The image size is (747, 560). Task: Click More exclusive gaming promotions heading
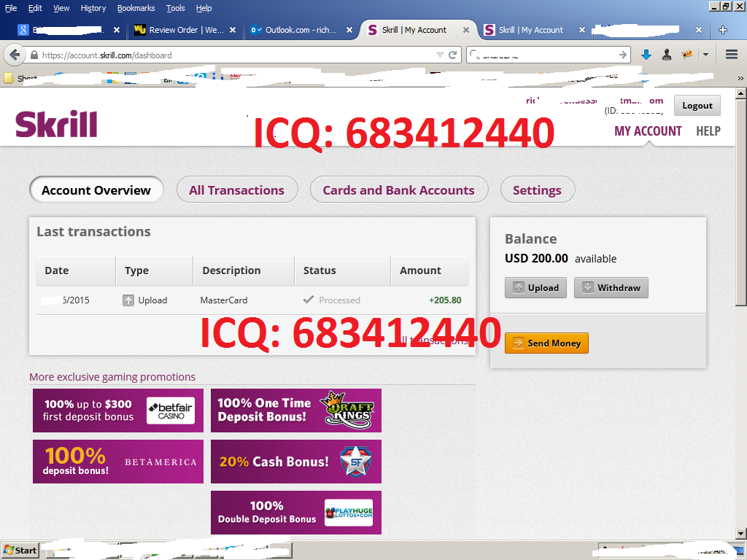tap(112, 377)
